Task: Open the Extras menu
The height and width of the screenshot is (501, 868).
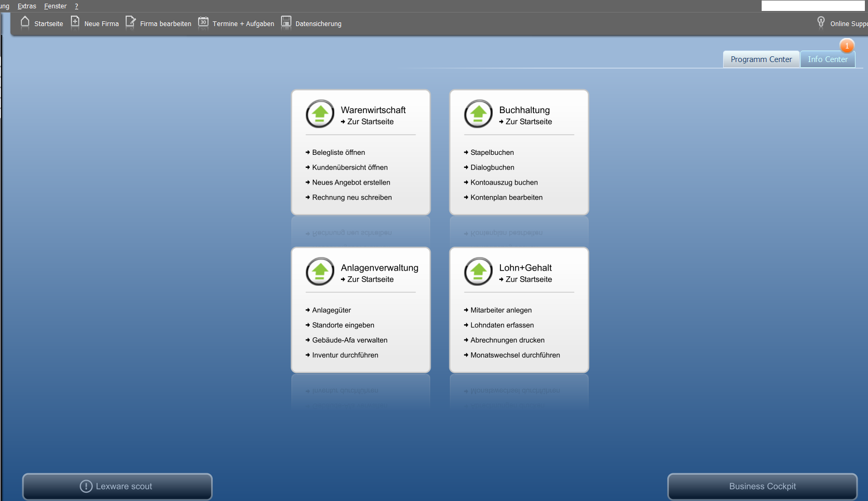Action: pyautogui.click(x=27, y=6)
